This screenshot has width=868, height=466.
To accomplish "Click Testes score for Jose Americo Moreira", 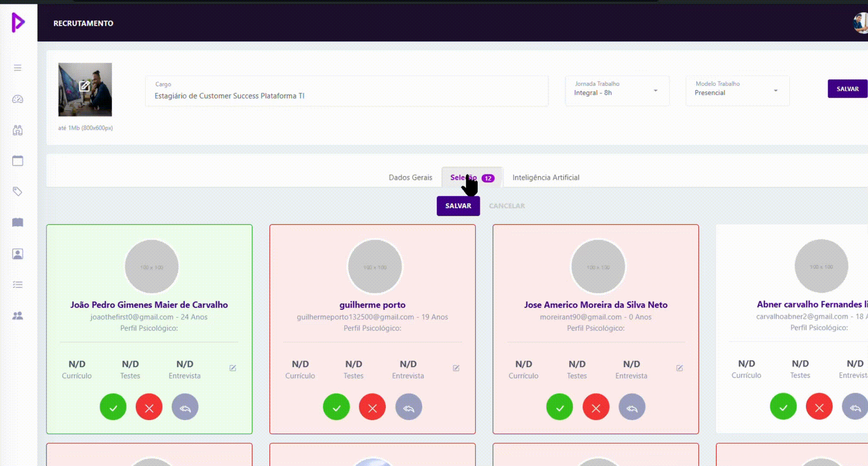I will click(577, 369).
